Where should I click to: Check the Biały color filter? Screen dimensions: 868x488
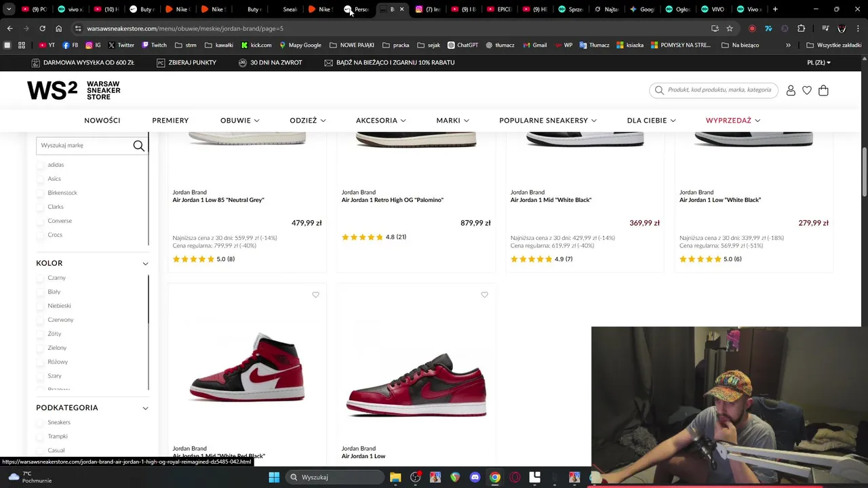pyautogui.click(x=40, y=291)
